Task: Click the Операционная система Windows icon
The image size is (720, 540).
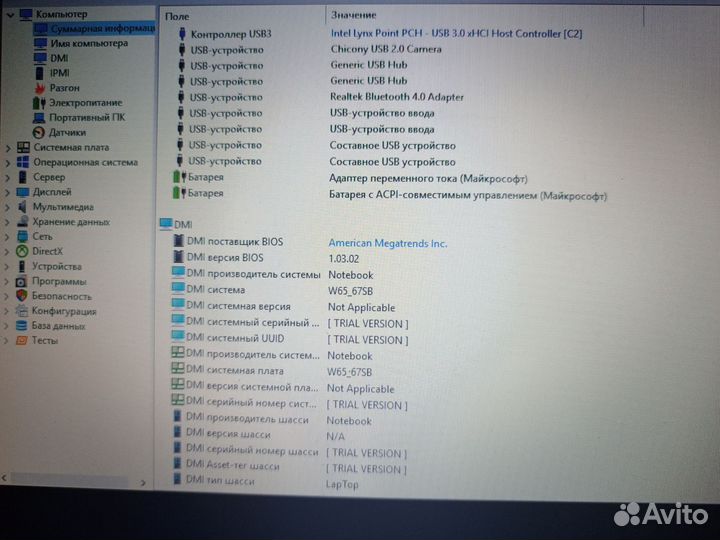Action: pyautogui.click(x=23, y=162)
